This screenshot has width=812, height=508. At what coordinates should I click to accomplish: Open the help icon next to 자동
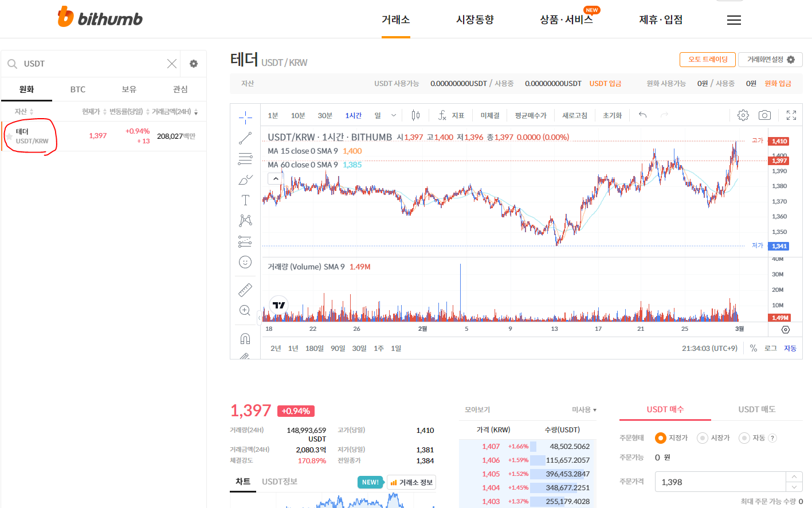point(772,438)
